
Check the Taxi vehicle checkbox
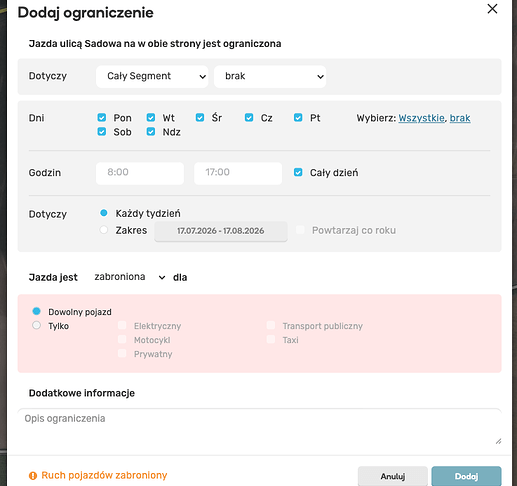tap(271, 339)
